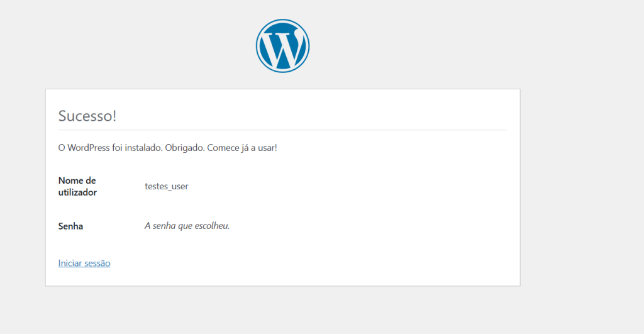Select the Senha label
Viewport: 644px width, 334px height.
click(70, 226)
